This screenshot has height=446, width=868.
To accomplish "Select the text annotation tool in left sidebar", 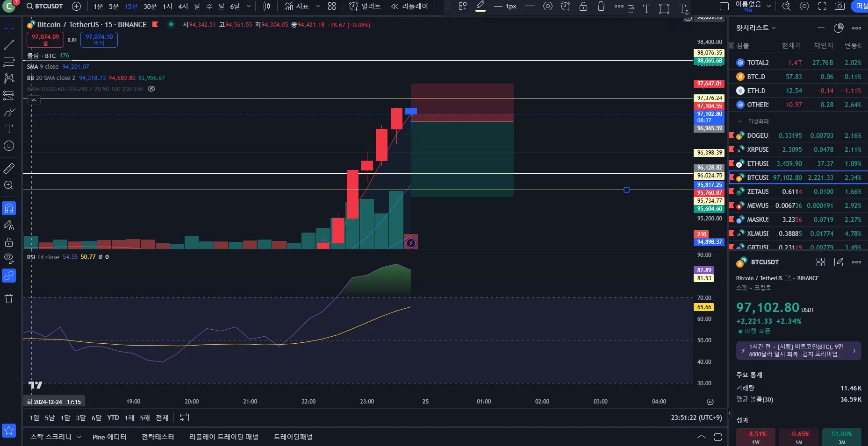I will (9, 129).
